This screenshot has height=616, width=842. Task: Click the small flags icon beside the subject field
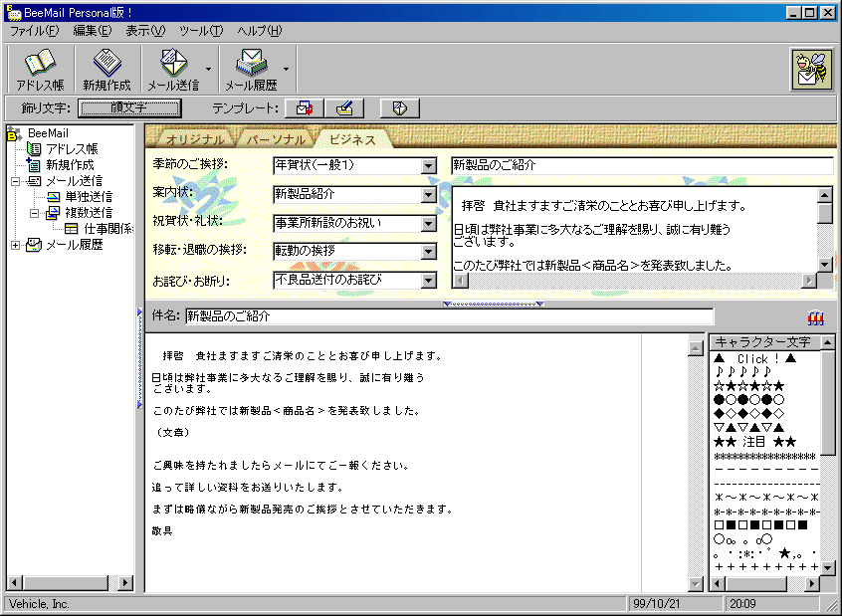pyautogui.click(x=816, y=316)
